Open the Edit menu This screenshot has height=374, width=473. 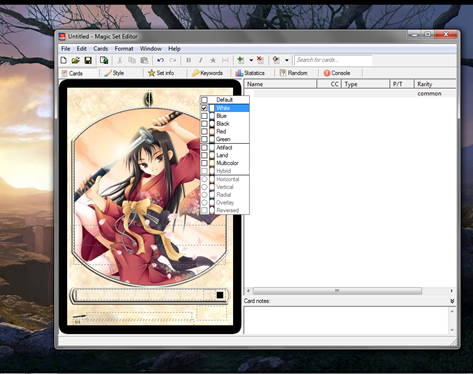[82, 49]
